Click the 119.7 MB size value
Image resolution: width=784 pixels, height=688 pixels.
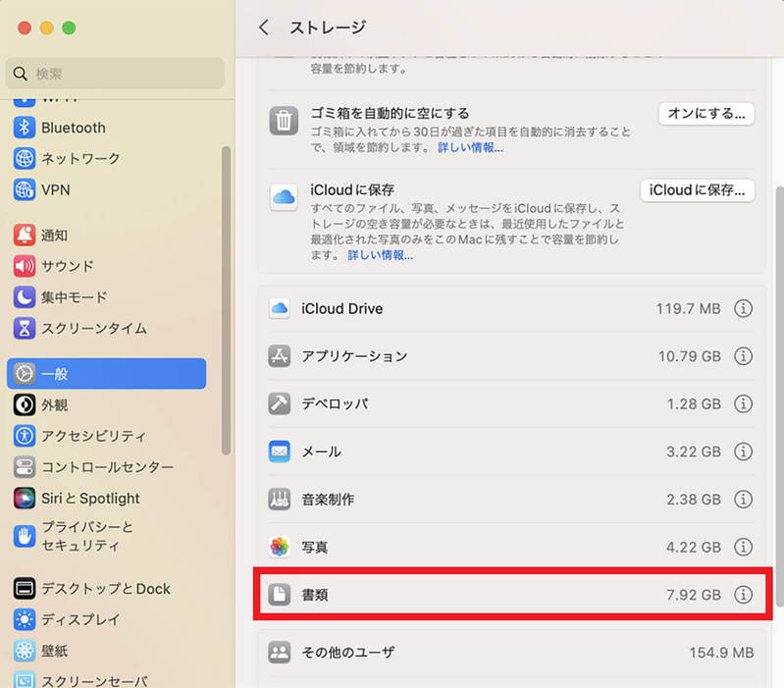[689, 308]
